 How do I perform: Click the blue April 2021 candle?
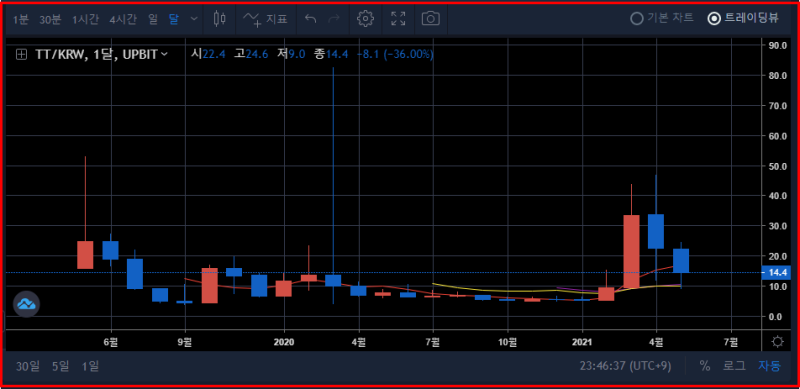pos(656,231)
